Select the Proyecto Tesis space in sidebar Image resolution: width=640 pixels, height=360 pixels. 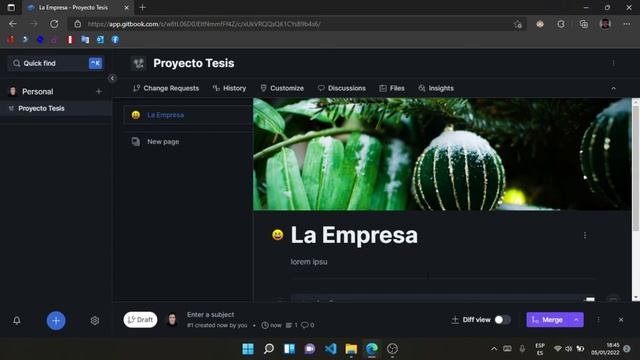pyautogui.click(x=56, y=108)
